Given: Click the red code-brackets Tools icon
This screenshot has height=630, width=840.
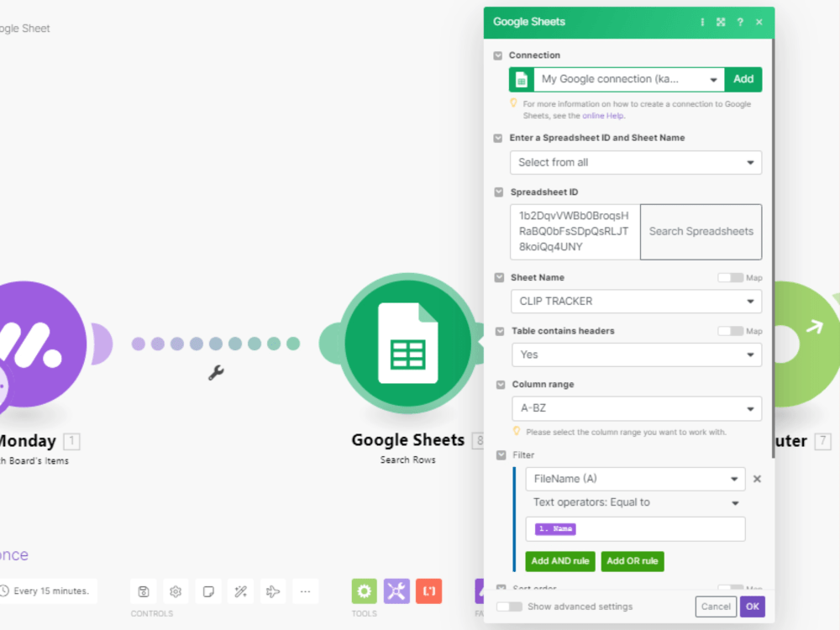Looking at the screenshot, I should [x=428, y=591].
